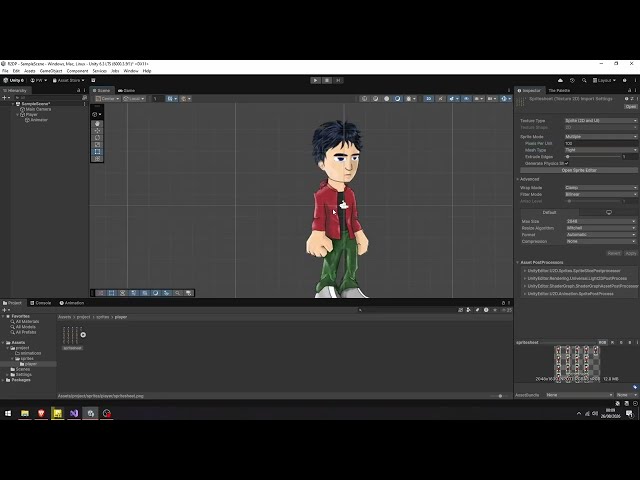Expand the spritesheet asset arrow button
The height and width of the screenshot is (480, 640).
coord(83,335)
